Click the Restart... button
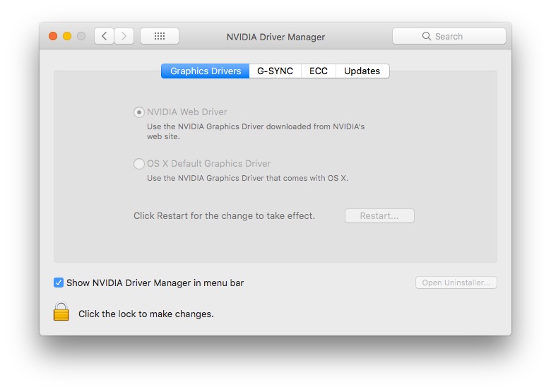 click(379, 215)
